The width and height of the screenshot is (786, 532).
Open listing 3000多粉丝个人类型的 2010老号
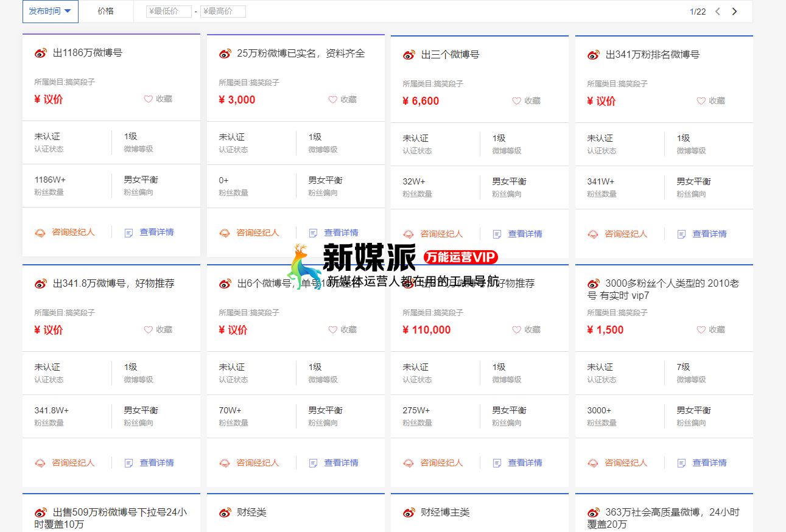coord(663,290)
